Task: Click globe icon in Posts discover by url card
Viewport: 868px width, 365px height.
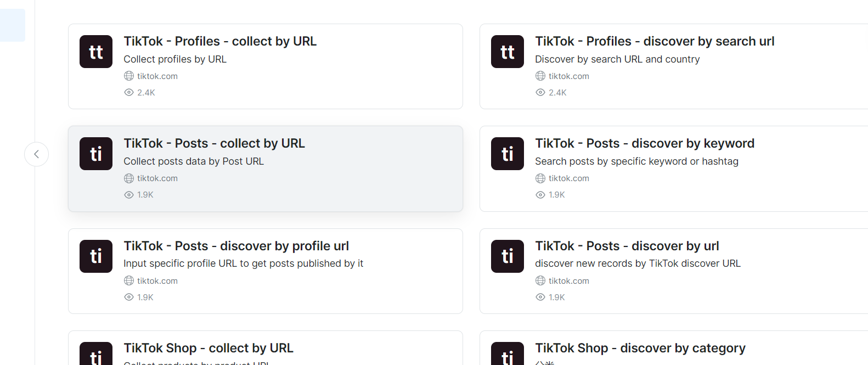Action: coord(540,280)
